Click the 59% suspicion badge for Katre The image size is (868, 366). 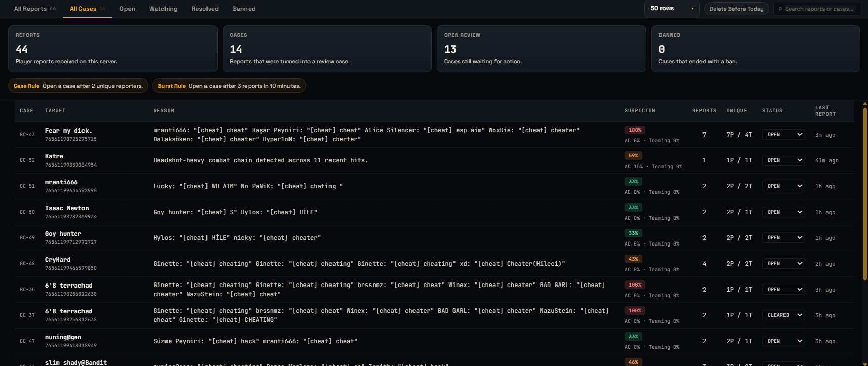point(633,156)
